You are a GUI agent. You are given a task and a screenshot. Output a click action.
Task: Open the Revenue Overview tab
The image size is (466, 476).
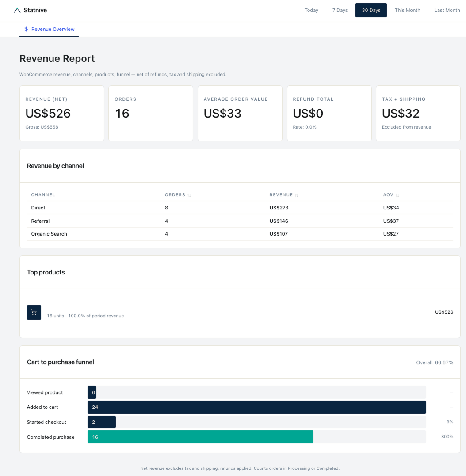[49, 30]
